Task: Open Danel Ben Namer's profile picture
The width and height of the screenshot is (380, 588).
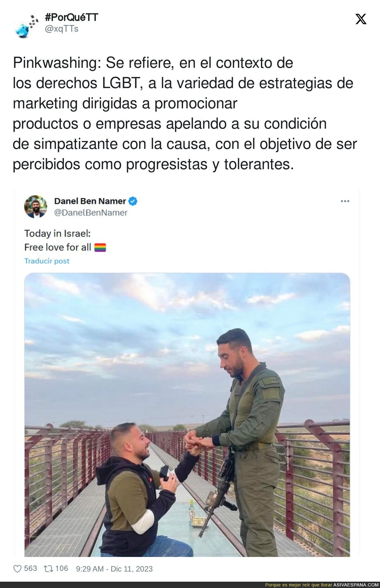Action: click(x=36, y=207)
